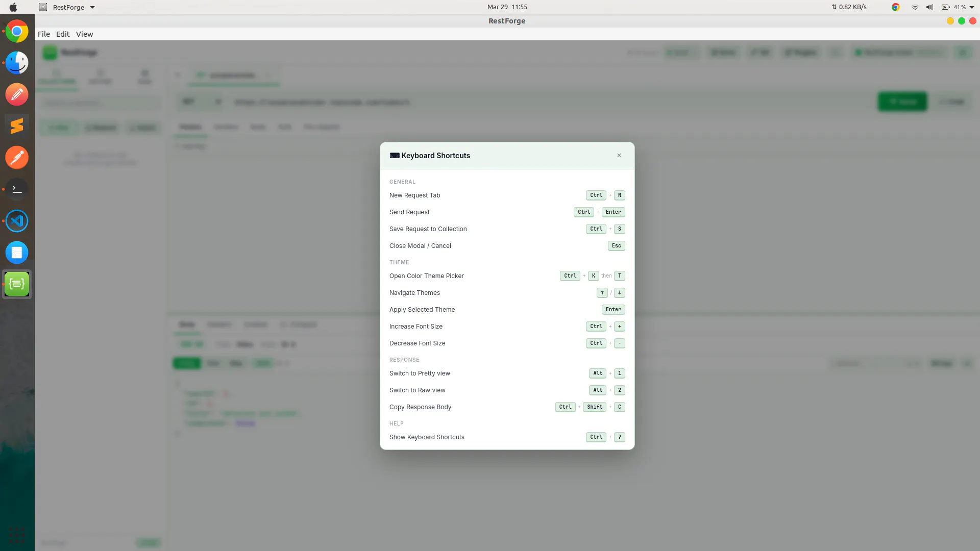This screenshot has height=551, width=980.
Task: Click the network speed indicator 0.82 KB/s
Action: (x=849, y=7)
